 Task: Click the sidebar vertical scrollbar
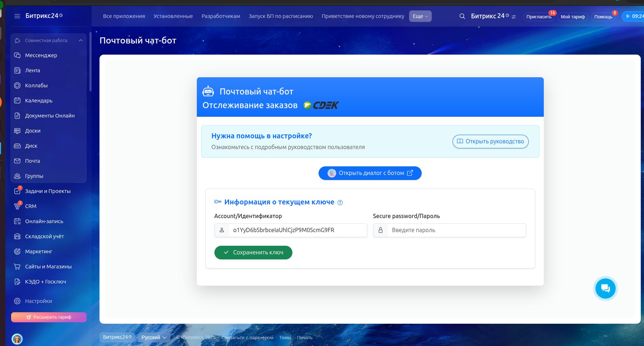91,62
